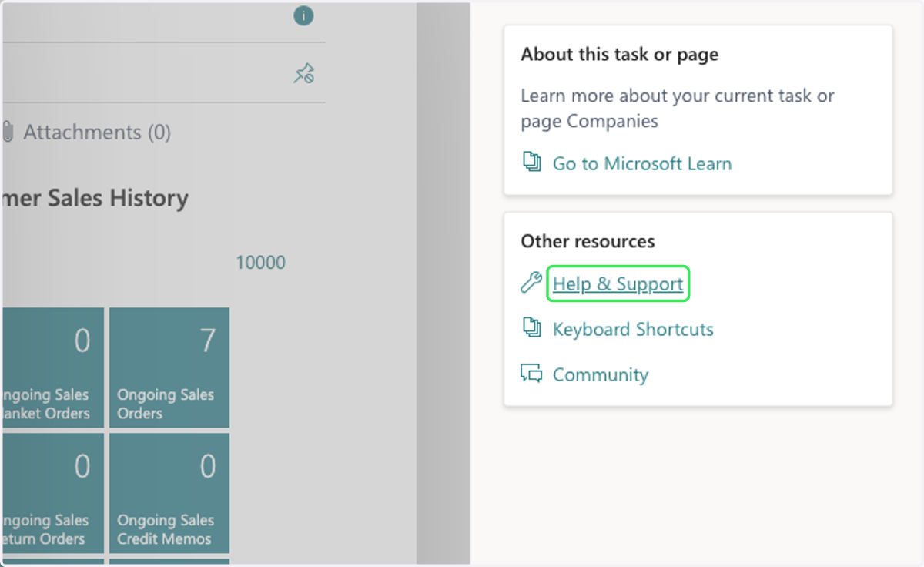
Task: Open the Ongoing Sales Blanket Orders tile
Action: [52, 367]
